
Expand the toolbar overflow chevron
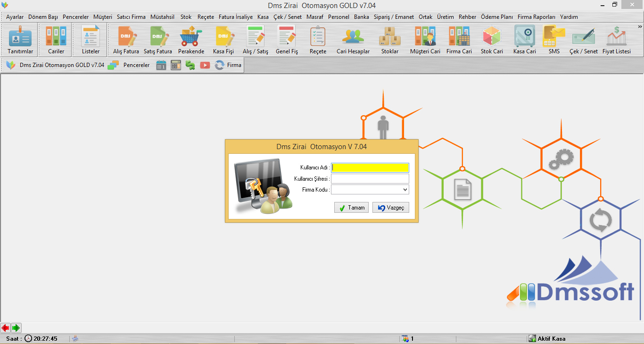click(640, 26)
